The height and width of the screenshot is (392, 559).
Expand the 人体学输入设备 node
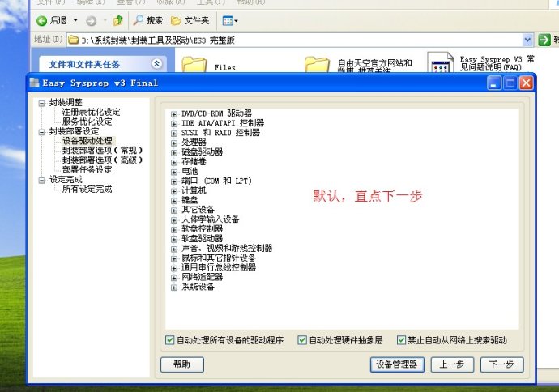point(174,219)
